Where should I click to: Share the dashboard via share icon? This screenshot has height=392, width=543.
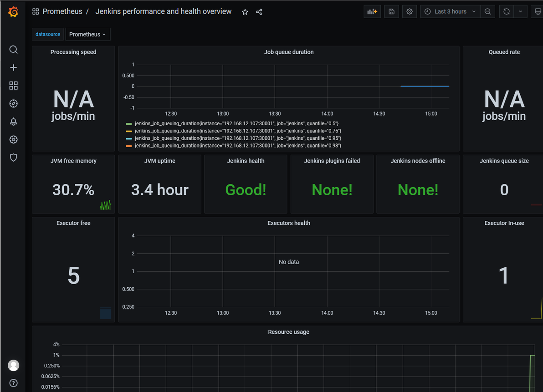click(x=259, y=12)
